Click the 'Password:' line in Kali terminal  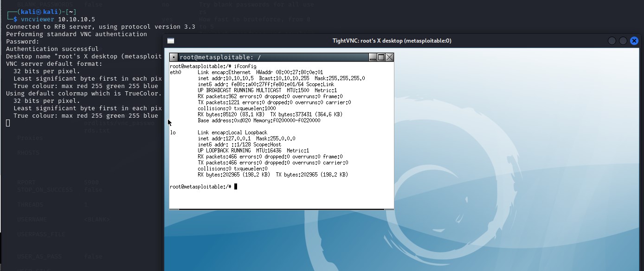point(23,41)
